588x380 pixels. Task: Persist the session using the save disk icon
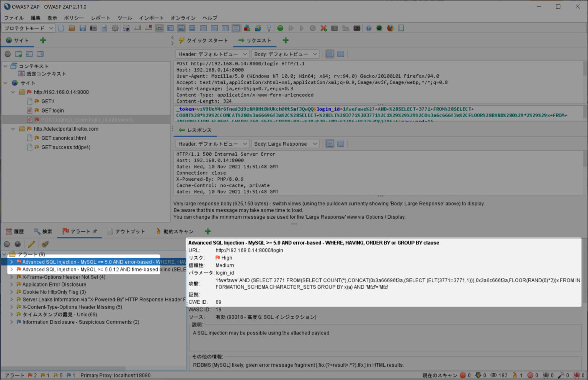[82, 28]
